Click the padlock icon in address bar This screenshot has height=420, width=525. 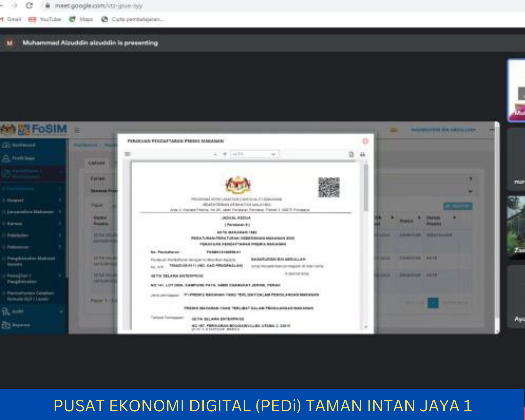(x=48, y=6)
